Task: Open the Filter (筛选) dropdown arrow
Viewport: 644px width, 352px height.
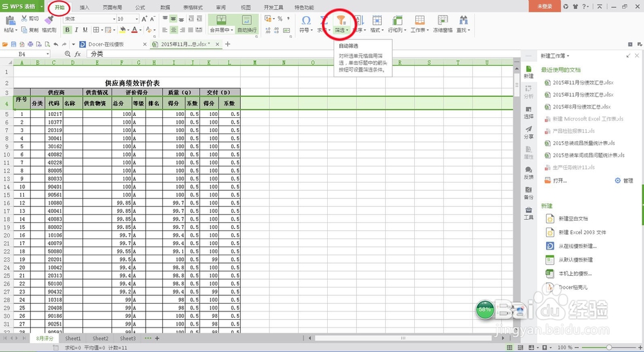Action: click(x=348, y=30)
